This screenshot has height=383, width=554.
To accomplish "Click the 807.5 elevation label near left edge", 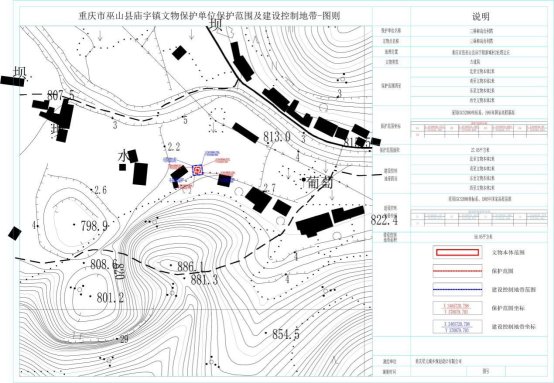I will (61, 95).
